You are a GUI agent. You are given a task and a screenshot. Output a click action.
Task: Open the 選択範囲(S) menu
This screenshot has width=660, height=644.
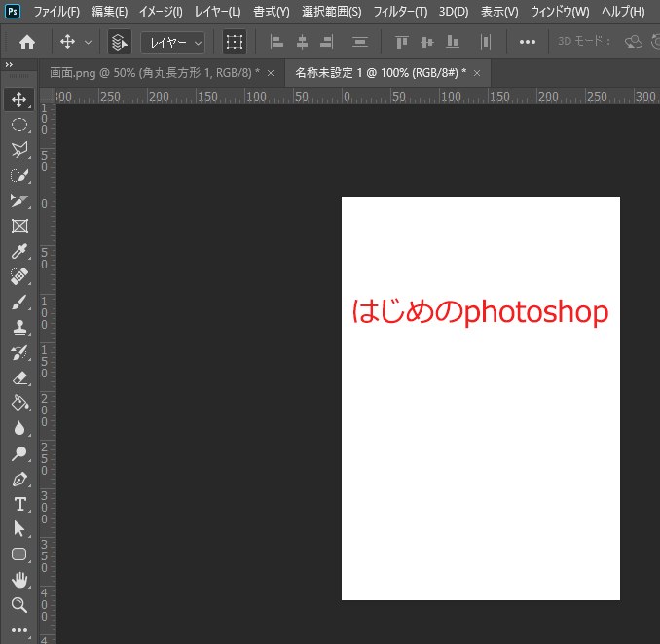coord(332,12)
